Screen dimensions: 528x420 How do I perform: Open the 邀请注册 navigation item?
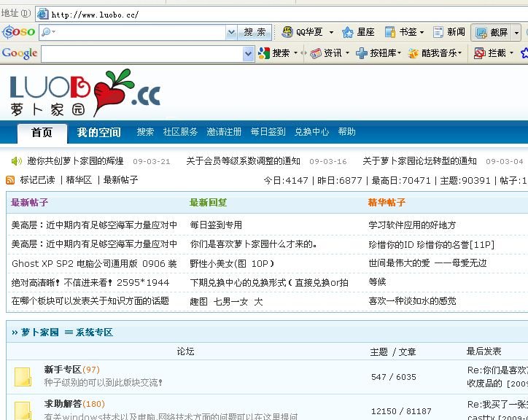224,132
